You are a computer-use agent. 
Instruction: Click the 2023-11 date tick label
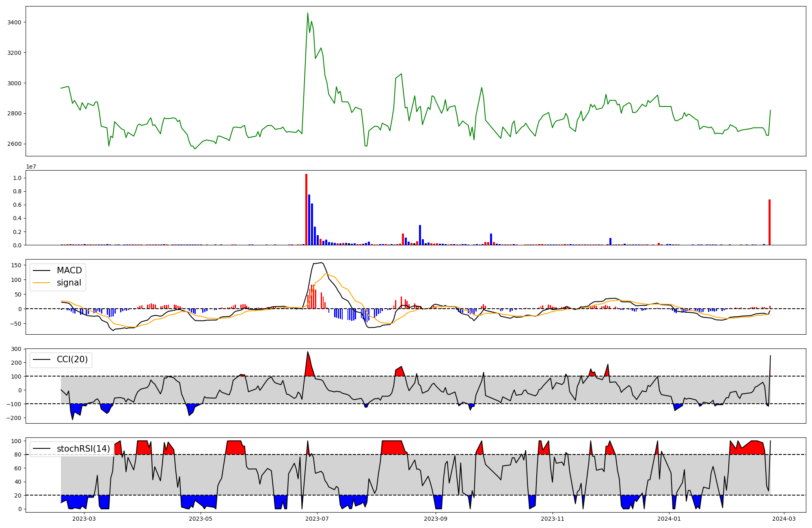553,519
